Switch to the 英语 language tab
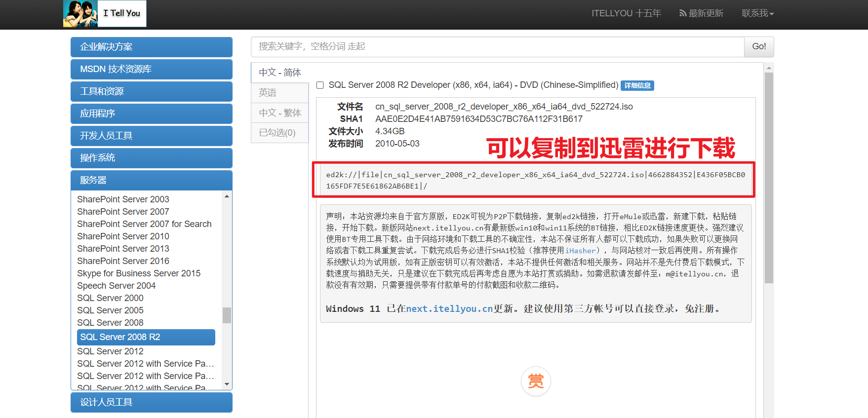Viewport: 868px width, 418px height. point(280,93)
